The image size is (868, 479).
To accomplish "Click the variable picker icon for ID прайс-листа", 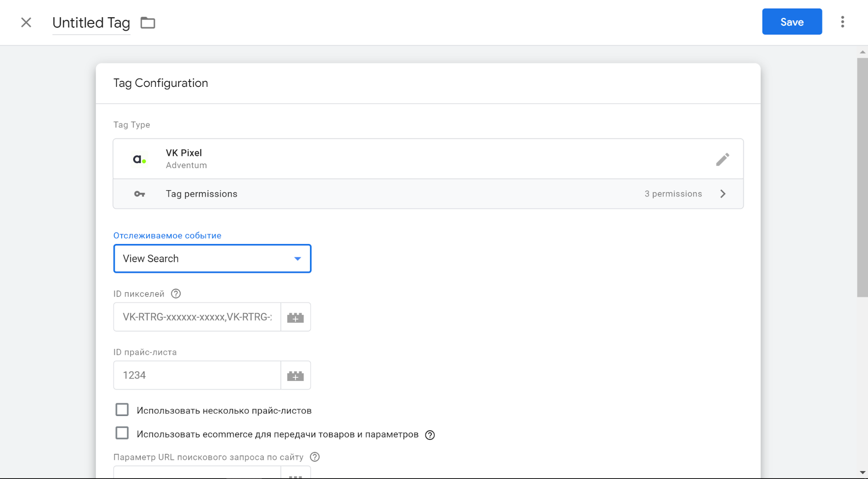I will pos(295,376).
